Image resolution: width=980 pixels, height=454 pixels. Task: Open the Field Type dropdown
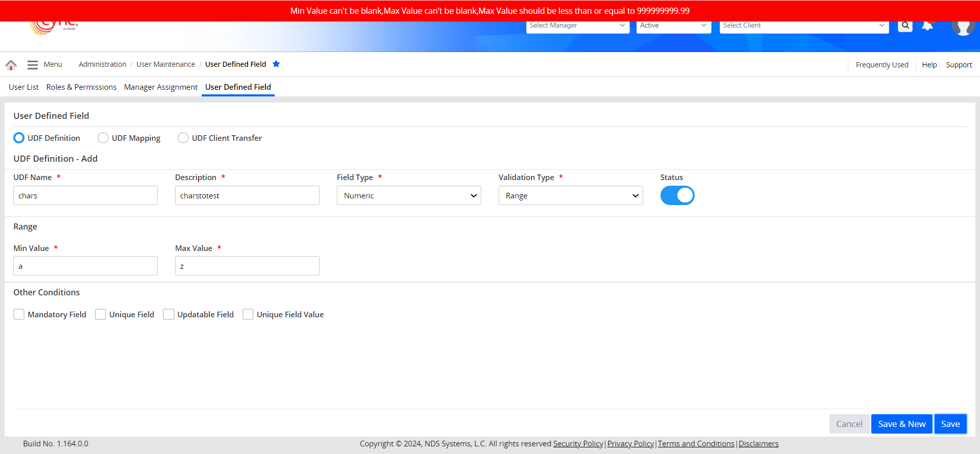click(409, 195)
